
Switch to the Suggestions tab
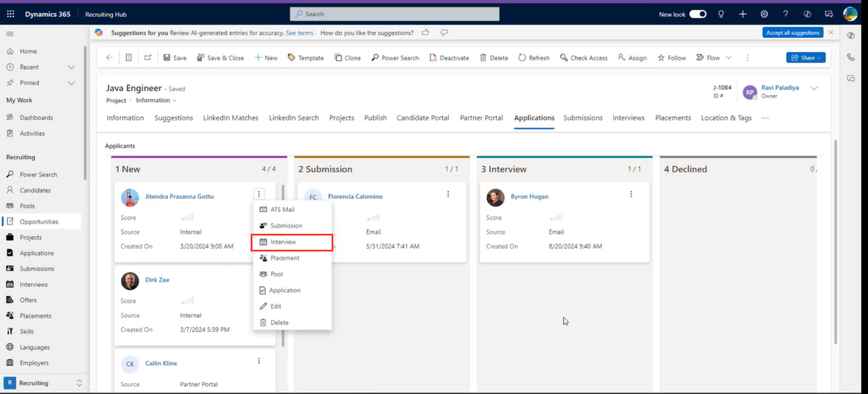pyautogui.click(x=174, y=118)
